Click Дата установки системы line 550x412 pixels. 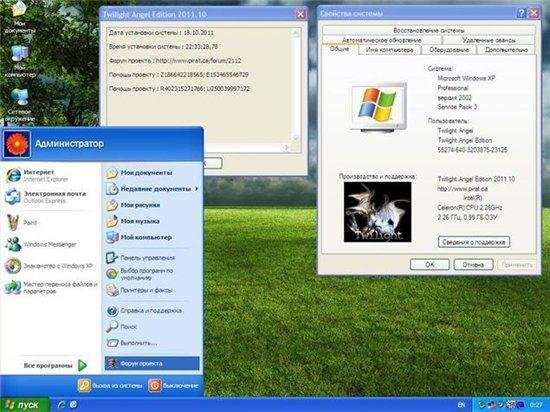161,33
